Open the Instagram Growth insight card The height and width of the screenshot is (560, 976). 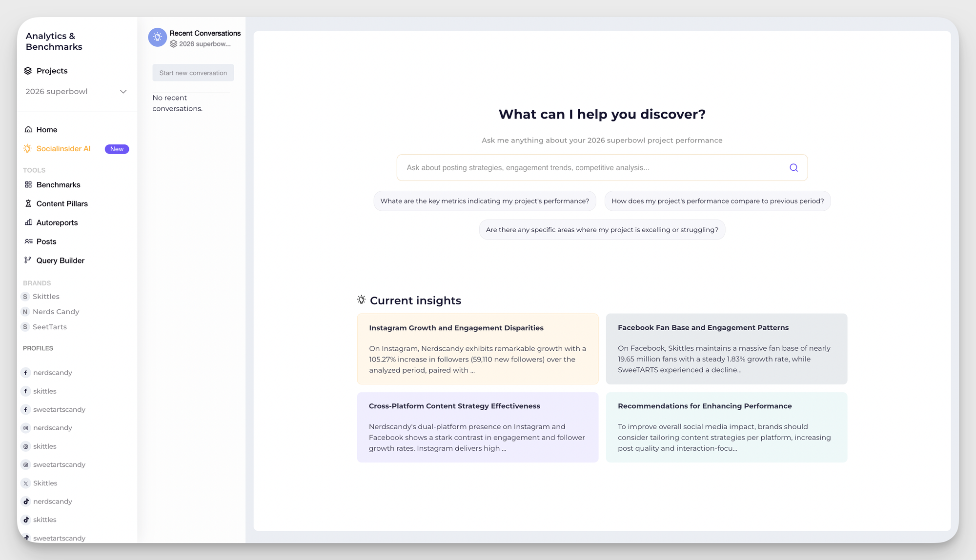[477, 349]
